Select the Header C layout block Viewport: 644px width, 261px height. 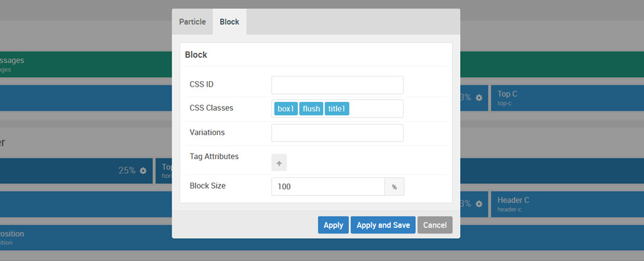(568, 204)
